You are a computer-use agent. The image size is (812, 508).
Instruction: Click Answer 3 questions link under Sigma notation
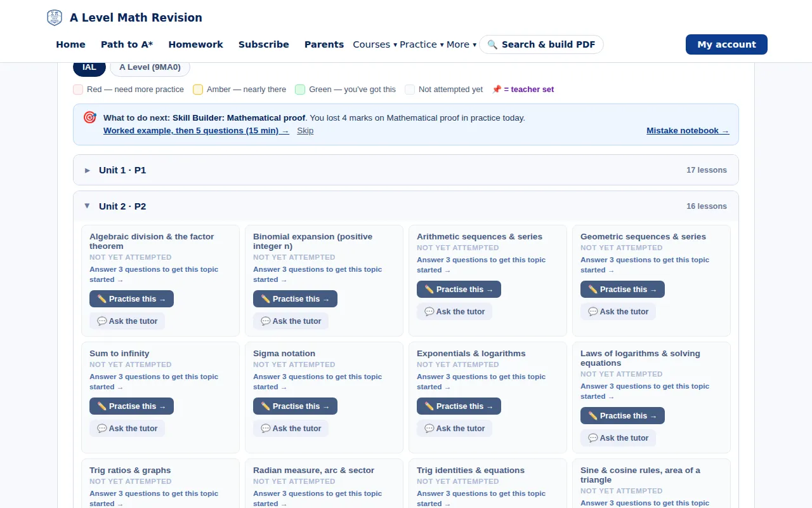317,382
